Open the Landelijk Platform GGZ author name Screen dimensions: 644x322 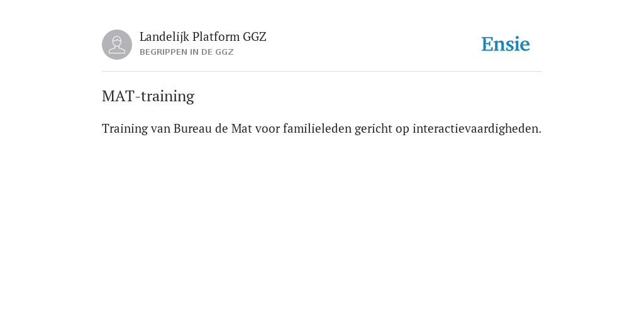pyautogui.click(x=203, y=37)
